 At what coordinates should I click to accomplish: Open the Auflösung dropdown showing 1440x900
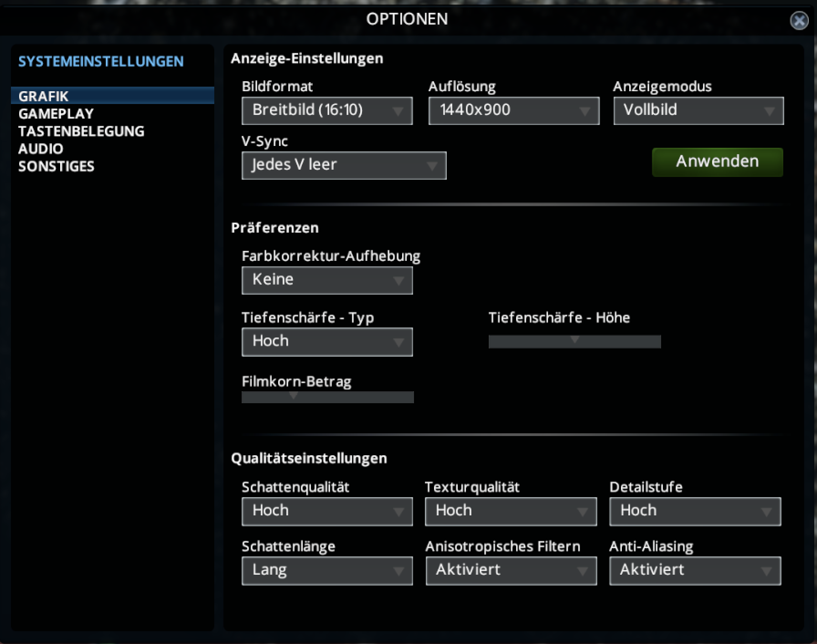pyautogui.click(x=514, y=110)
